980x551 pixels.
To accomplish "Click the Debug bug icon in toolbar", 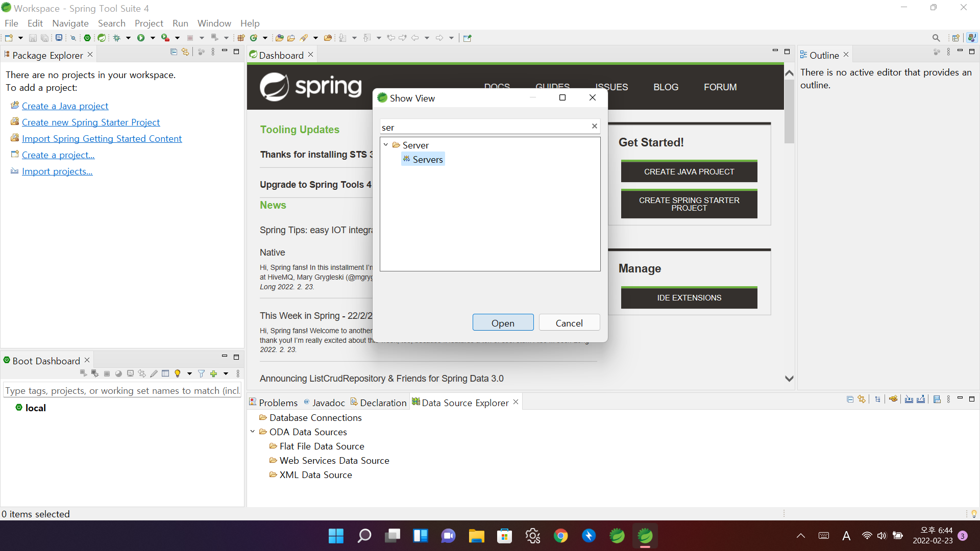I will tap(117, 38).
